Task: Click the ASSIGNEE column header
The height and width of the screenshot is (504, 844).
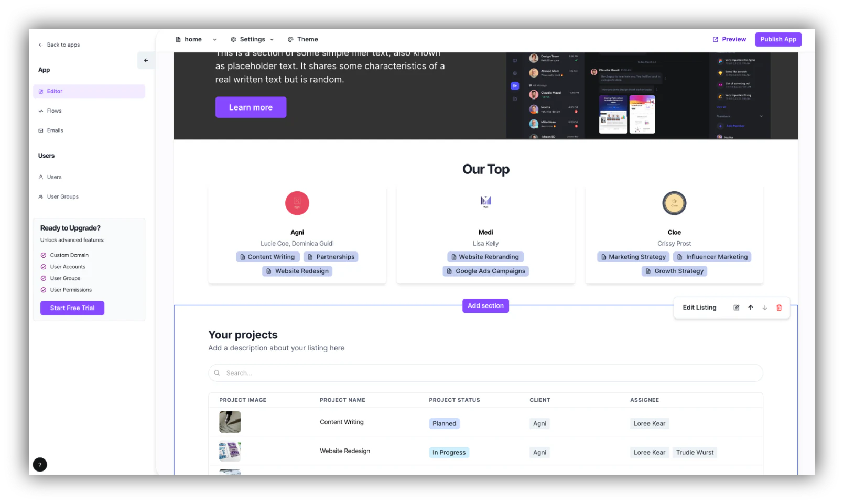Action: [645, 400]
